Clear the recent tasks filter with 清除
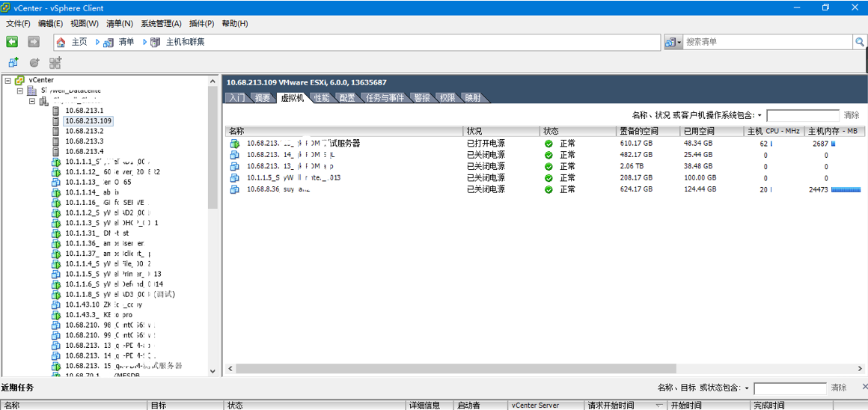This screenshot has height=410, width=868. [x=839, y=388]
